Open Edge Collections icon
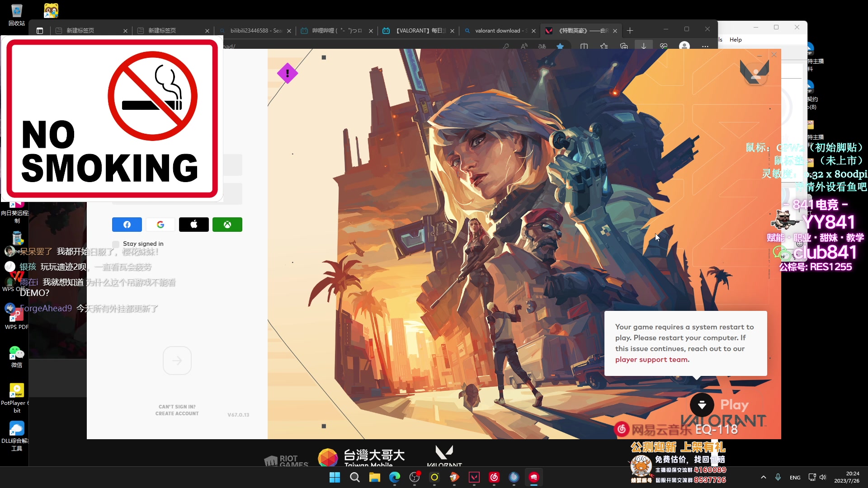 [624, 47]
